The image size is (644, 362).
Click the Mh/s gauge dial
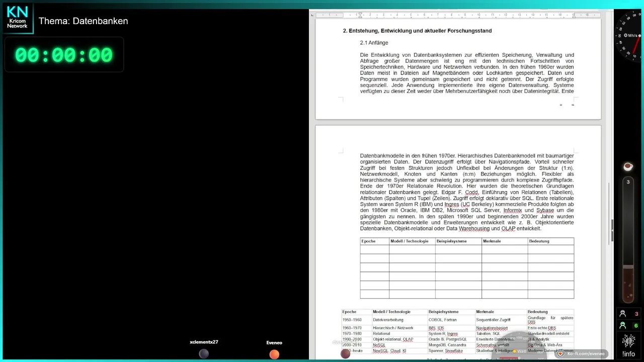click(629, 36)
